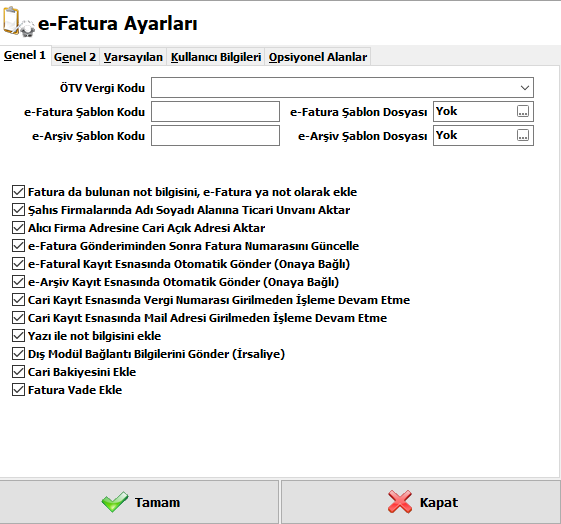This screenshot has height=524, width=561.
Task: Toggle Fatura Vade Ekle checkbox
Action: [x=18, y=390]
